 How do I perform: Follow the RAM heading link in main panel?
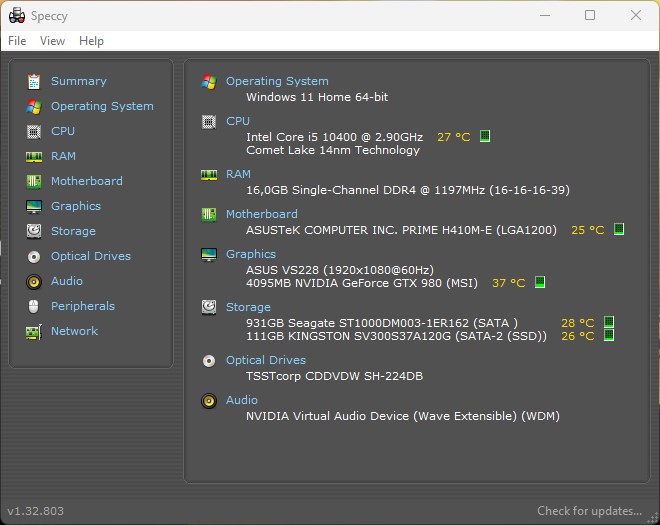coord(238,174)
